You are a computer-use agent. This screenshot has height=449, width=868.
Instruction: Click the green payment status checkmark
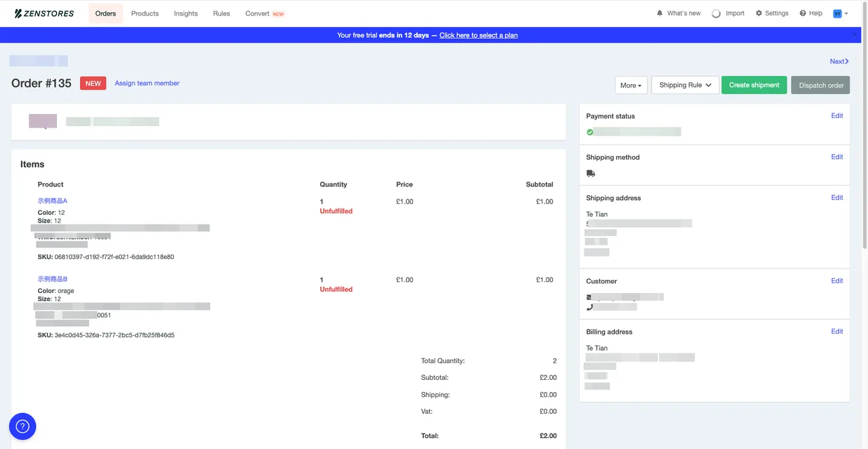(x=590, y=132)
